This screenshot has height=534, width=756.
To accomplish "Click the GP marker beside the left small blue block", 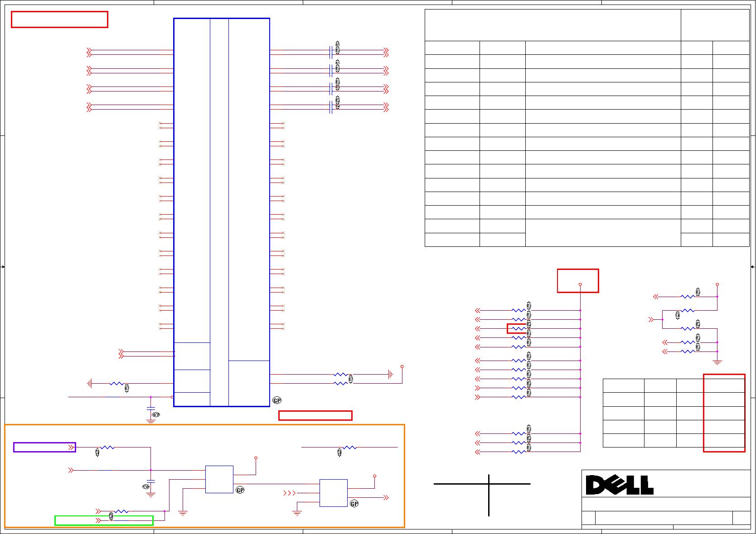I will click(x=240, y=490).
